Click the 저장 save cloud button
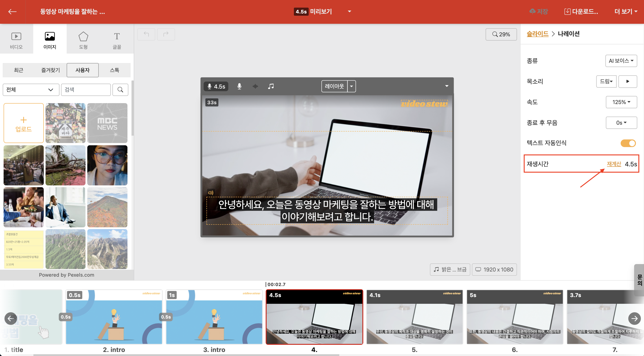Viewport: 644px width, 356px height. (x=539, y=11)
